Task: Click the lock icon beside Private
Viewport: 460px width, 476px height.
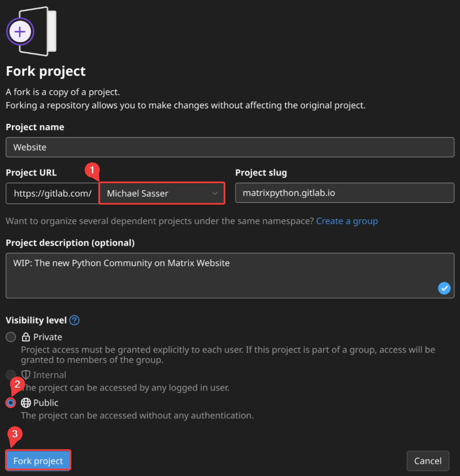Action: tap(26, 337)
